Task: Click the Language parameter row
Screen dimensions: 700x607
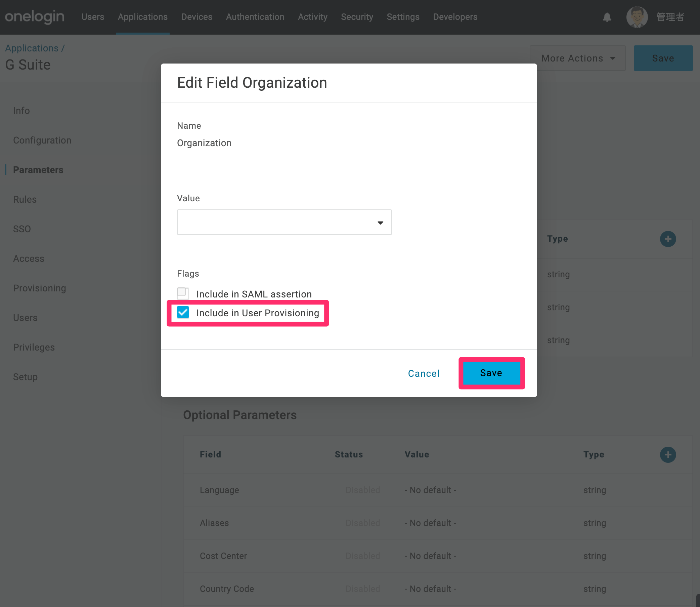Action: click(438, 490)
